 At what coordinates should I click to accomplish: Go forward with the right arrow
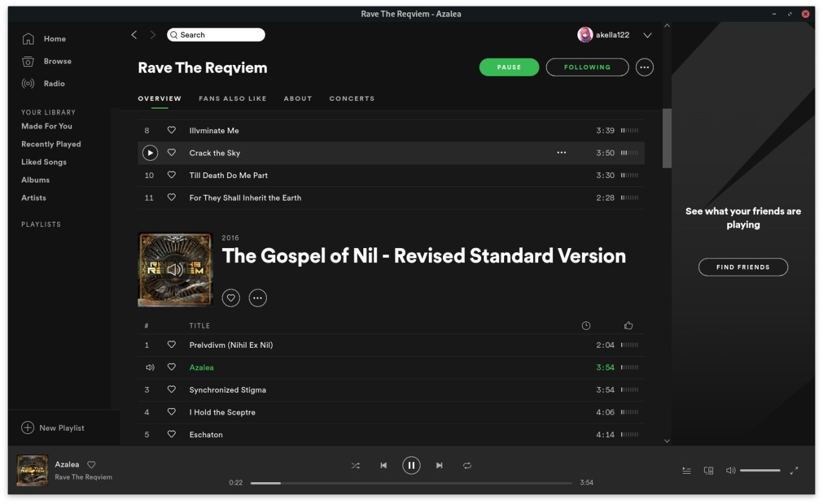click(152, 35)
